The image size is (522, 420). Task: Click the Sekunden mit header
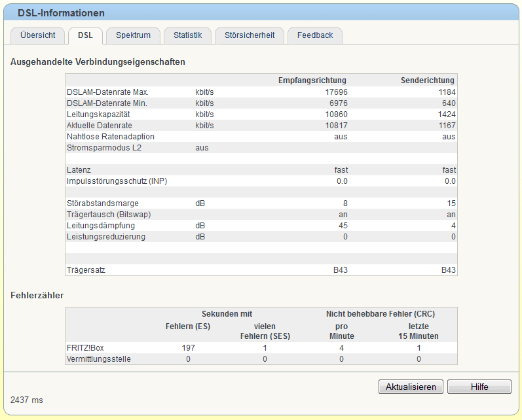coord(227,314)
